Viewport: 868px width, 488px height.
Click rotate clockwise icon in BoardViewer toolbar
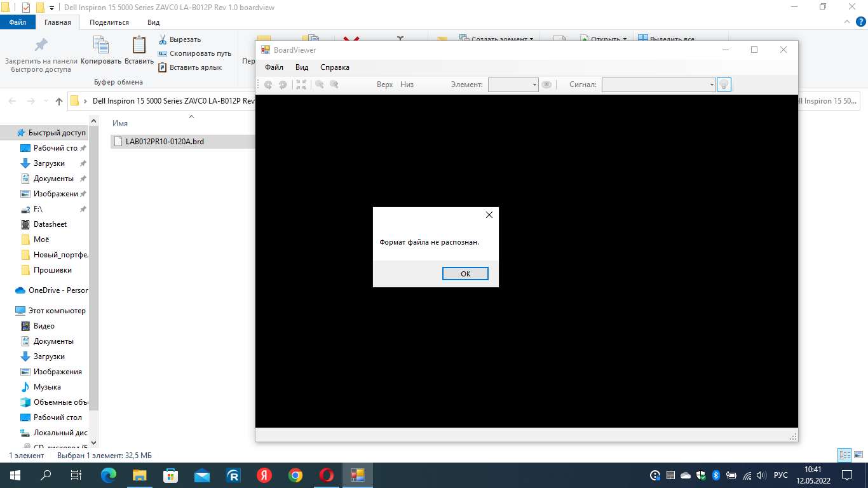pos(283,85)
